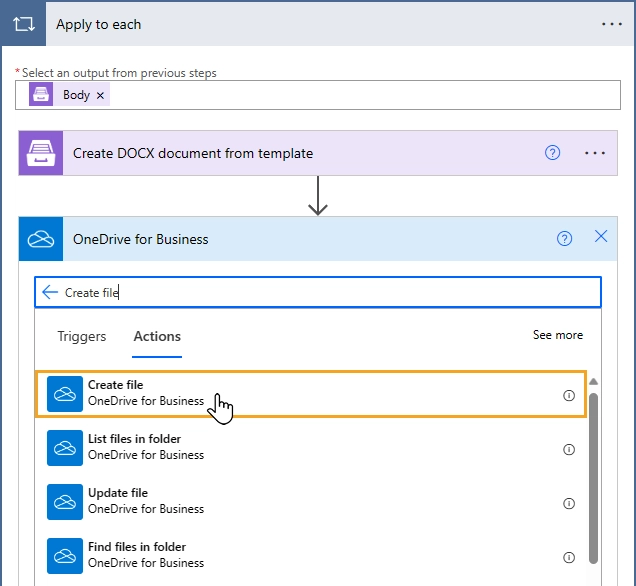
Task: Open the Apply to each ellipsis menu
Action: [612, 24]
